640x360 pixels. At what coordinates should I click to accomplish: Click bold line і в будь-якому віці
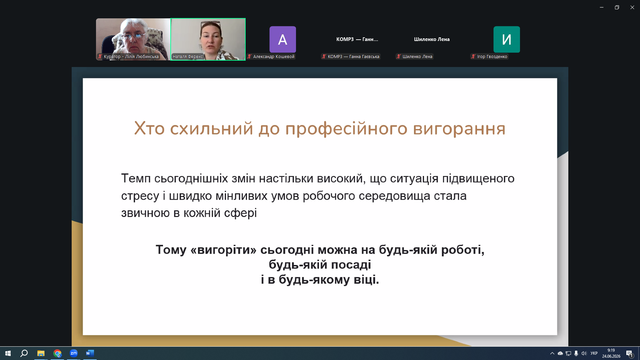320,280
